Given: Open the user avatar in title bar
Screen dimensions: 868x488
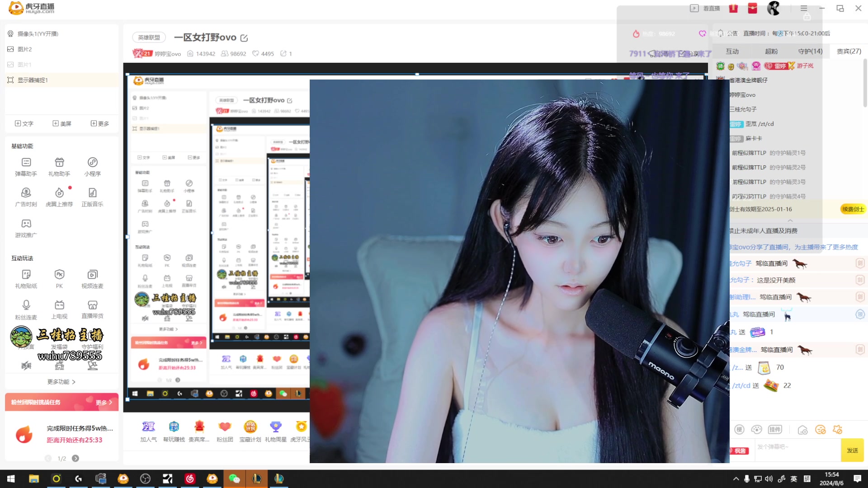Looking at the screenshot, I should [774, 8].
